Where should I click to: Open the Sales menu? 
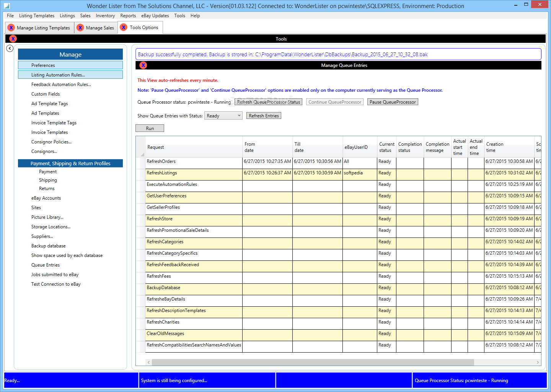pyautogui.click(x=85, y=16)
